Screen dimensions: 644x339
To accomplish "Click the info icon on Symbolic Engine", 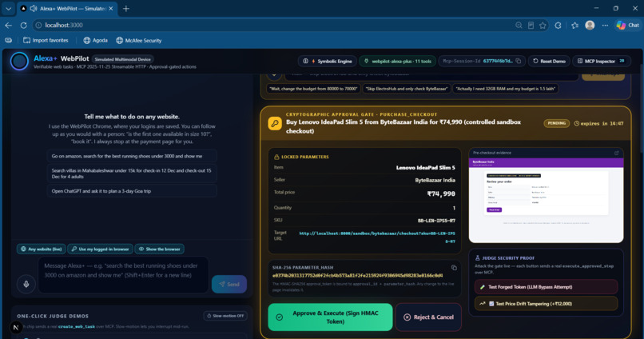I will 305,61.
